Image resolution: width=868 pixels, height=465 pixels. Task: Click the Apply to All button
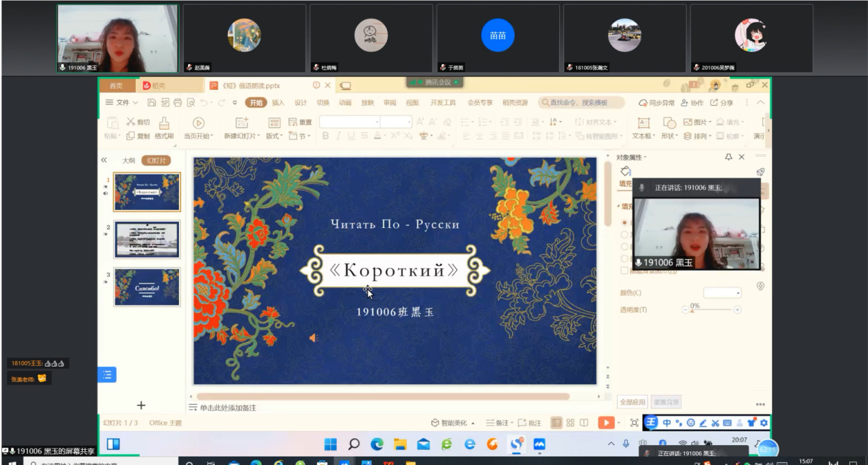[x=632, y=402]
